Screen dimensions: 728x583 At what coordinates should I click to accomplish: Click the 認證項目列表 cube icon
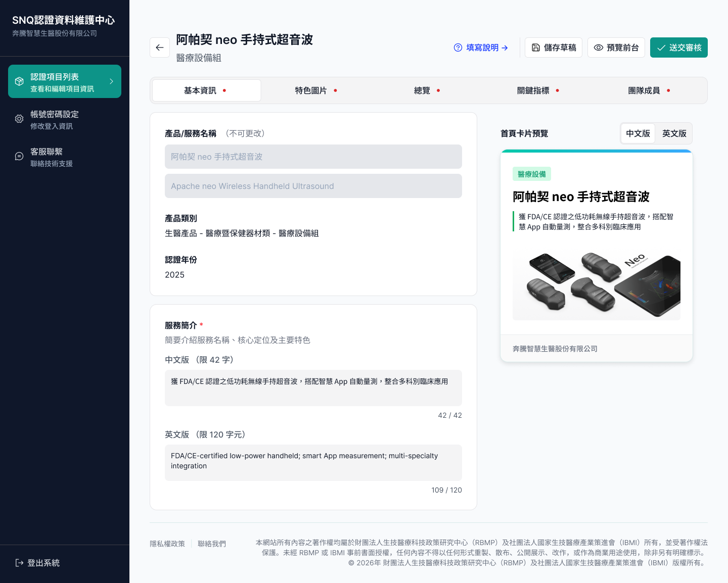point(19,81)
